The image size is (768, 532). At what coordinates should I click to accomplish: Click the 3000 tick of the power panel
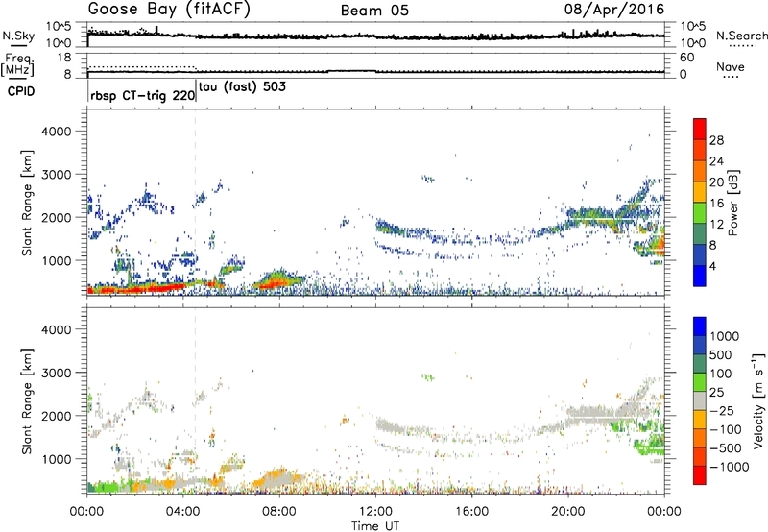point(57,175)
